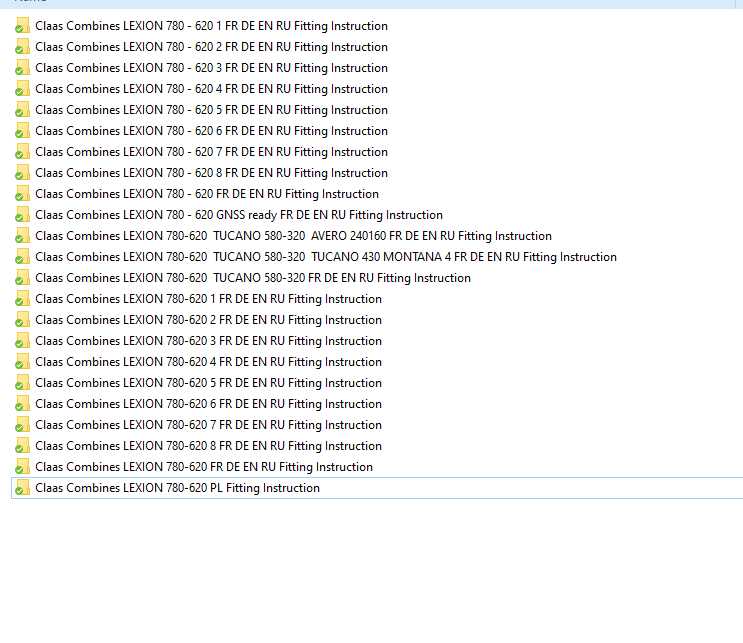Click folder icon of 'LEXION 780 - 620 FR DE EN RU'
This screenshot has width=743, height=643.
pos(22,193)
